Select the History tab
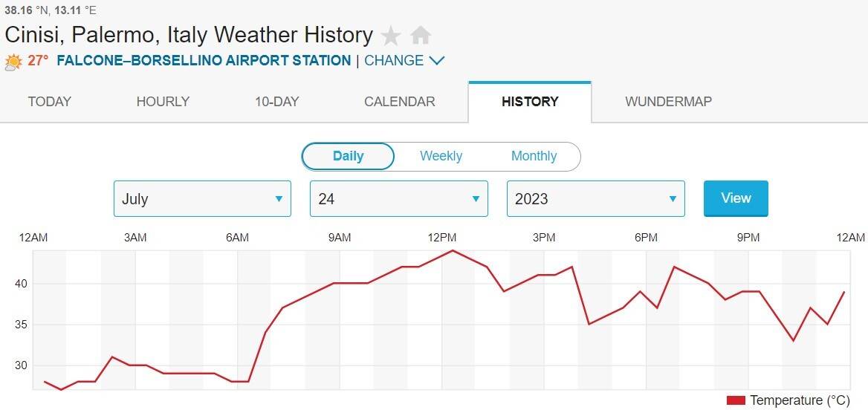 coord(530,102)
